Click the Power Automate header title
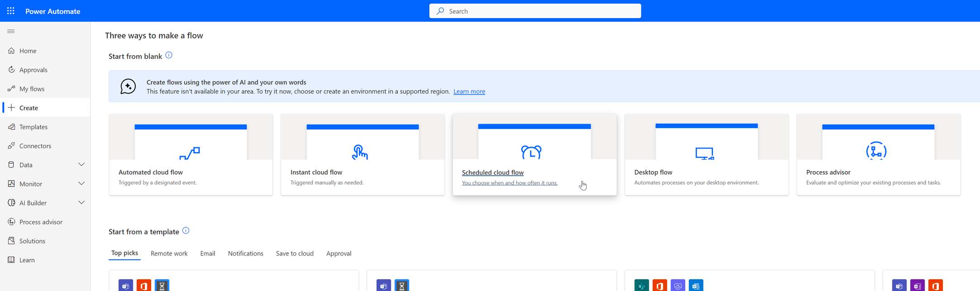 (x=53, y=11)
